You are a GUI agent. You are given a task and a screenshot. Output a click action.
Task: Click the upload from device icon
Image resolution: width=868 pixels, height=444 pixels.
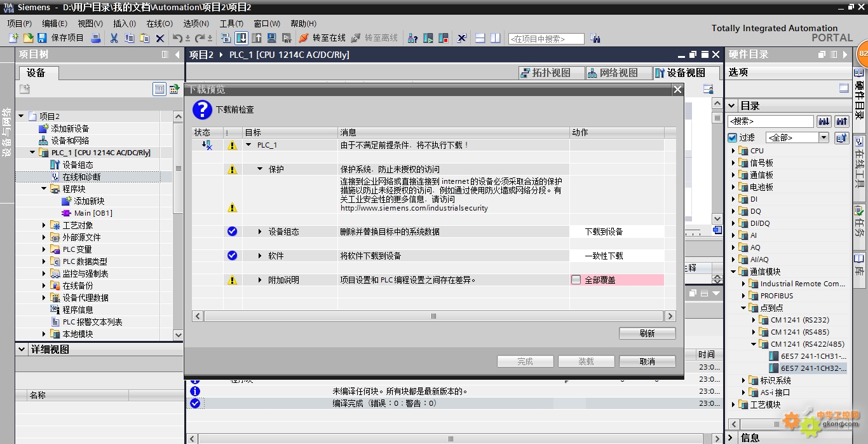click(257, 38)
